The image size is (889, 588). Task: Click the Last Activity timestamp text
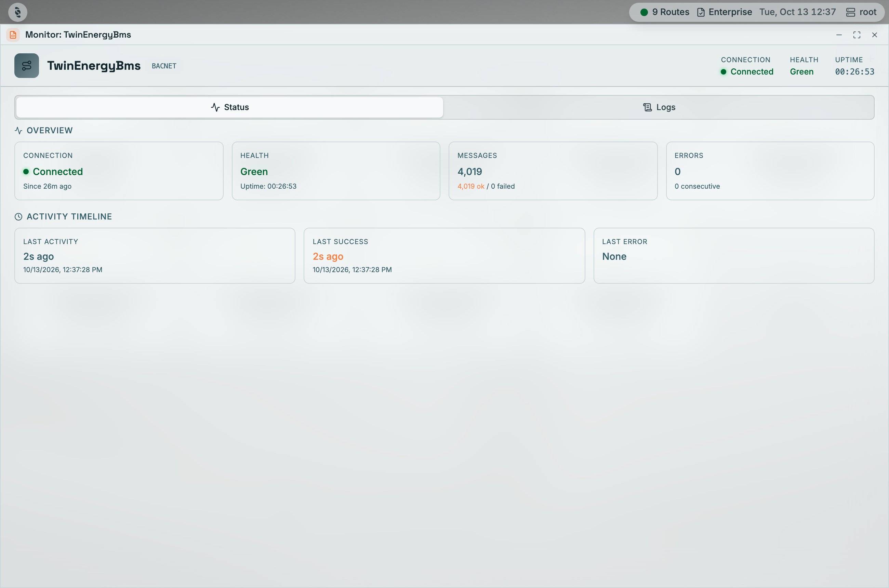point(63,270)
